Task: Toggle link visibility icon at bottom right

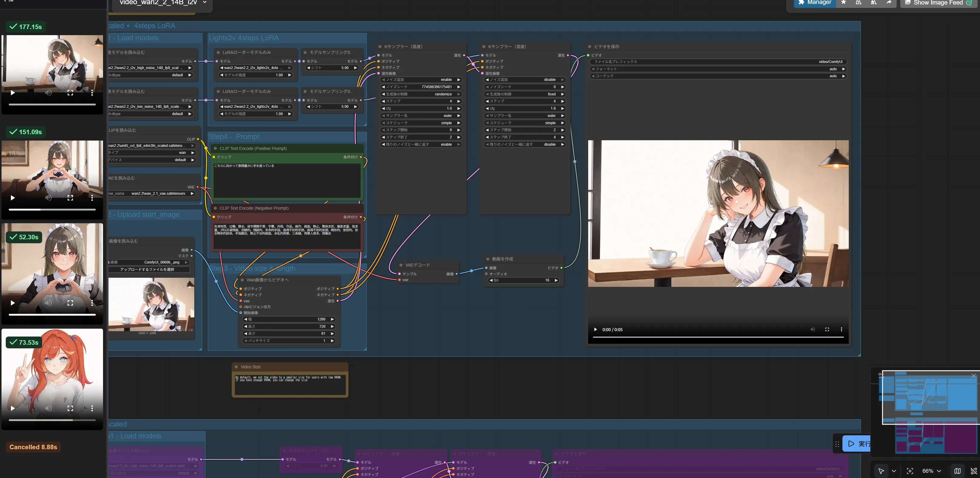Action: tap(974, 471)
